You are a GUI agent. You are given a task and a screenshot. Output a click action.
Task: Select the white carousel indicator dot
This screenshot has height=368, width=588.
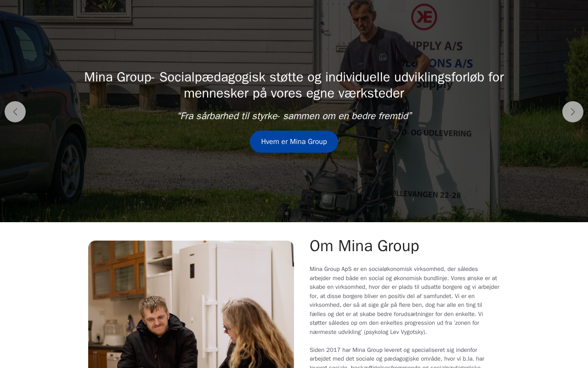coord(287,213)
